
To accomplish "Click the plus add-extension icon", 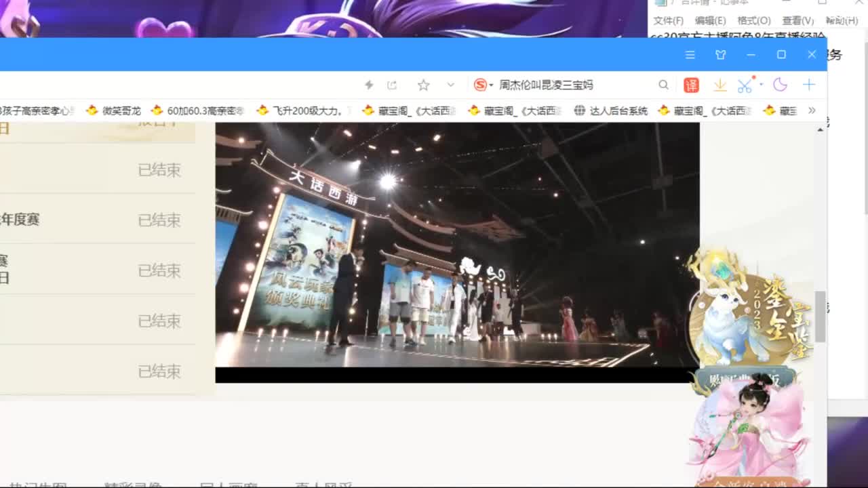I will pyautogui.click(x=809, y=85).
